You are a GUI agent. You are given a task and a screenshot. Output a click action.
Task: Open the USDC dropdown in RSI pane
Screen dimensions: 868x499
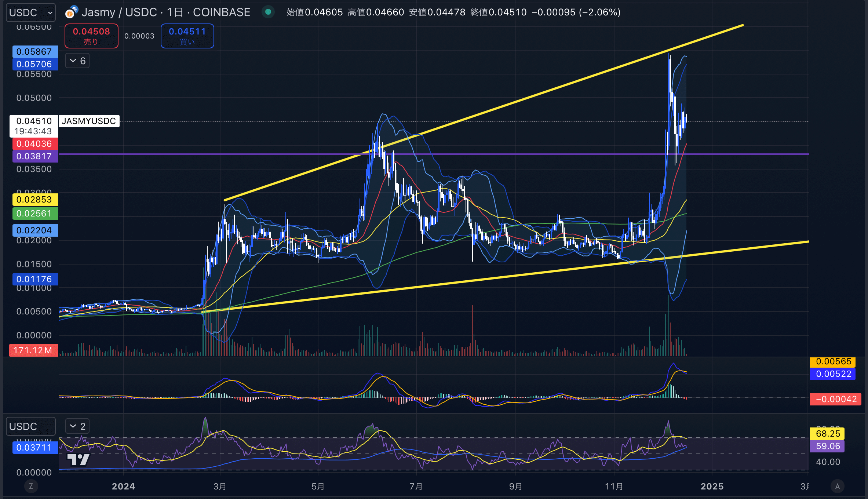pyautogui.click(x=31, y=426)
